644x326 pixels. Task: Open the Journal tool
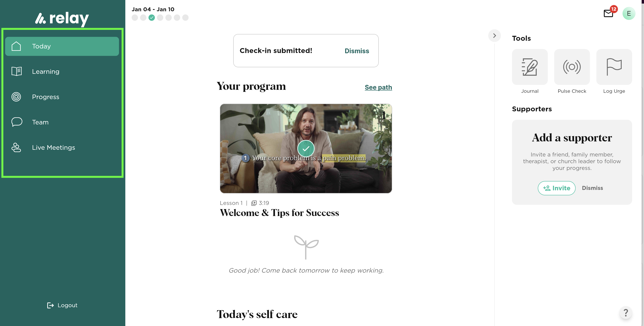(530, 67)
